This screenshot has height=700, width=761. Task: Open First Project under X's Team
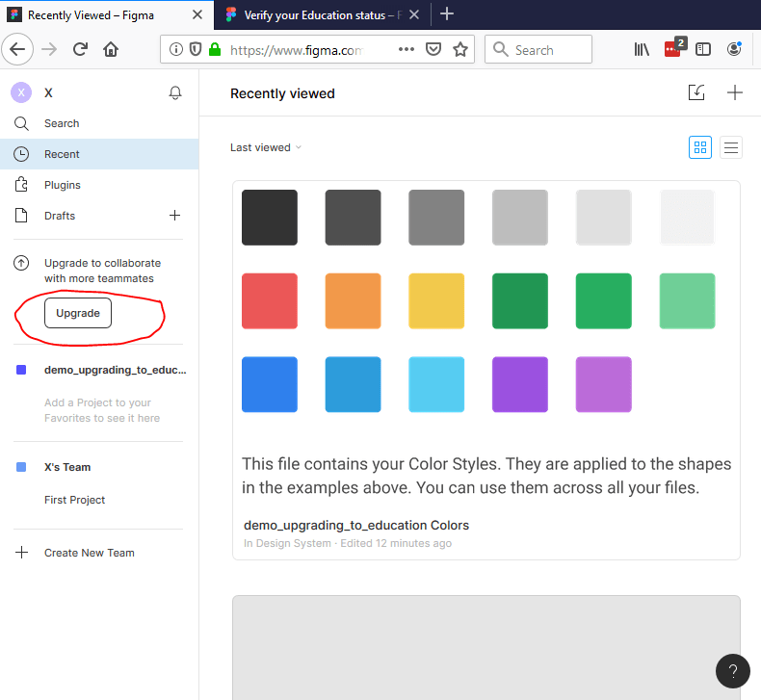74,500
